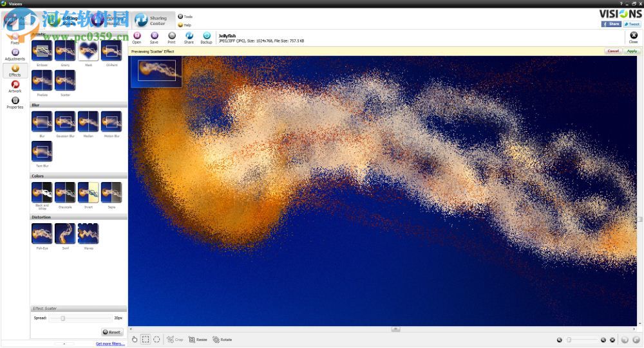
Task: Open the Properties sidebar panel
Action: (15, 102)
